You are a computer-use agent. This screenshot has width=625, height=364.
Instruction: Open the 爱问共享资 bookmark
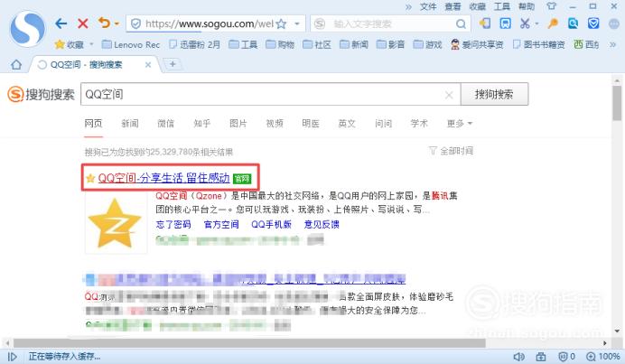[477, 44]
